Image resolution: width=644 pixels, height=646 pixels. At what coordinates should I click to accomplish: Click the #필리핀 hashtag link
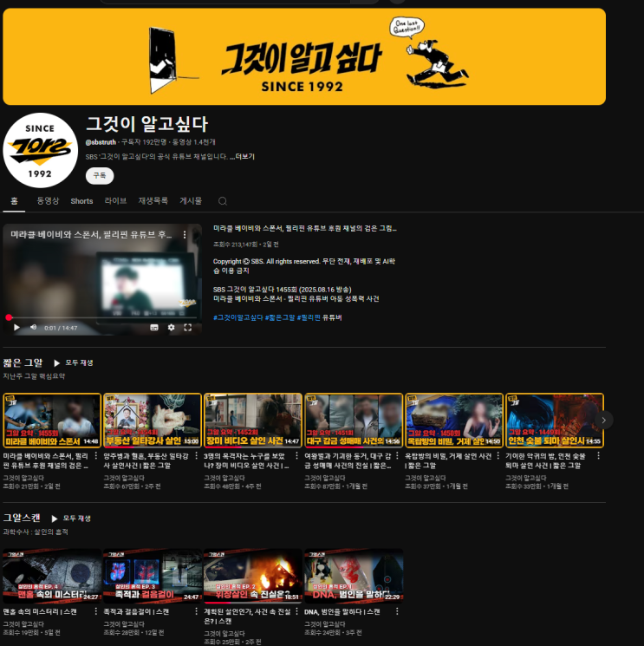(309, 317)
